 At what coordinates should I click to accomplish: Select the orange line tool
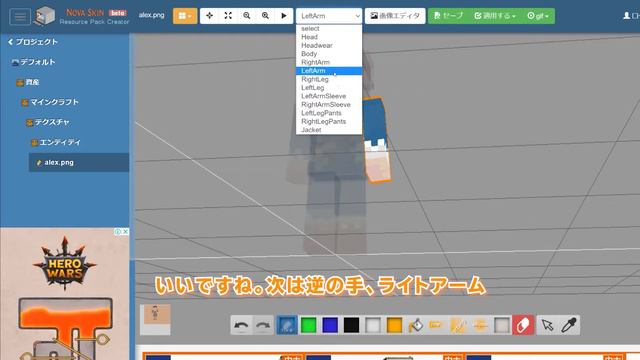(x=480, y=325)
